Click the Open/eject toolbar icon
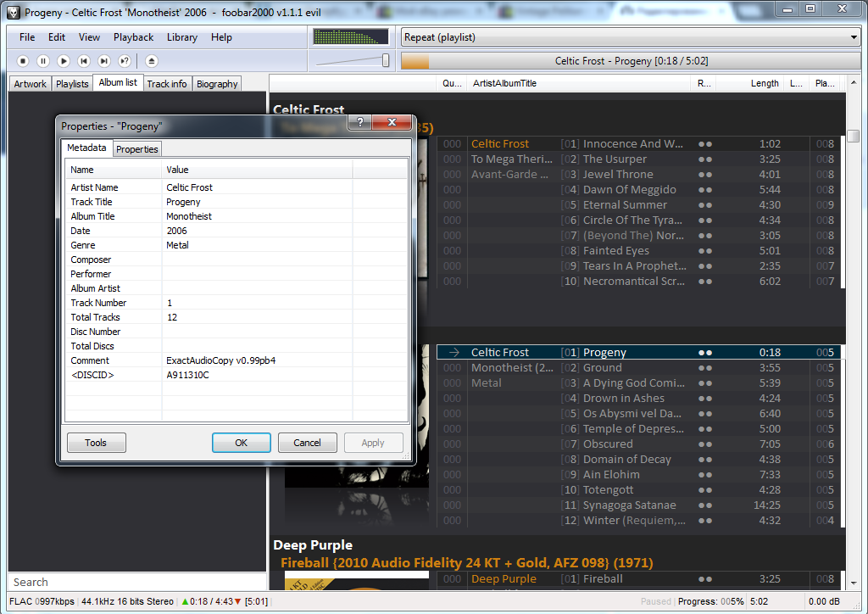The width and height of the screenshot is (868, 614). tap(151, 61)
